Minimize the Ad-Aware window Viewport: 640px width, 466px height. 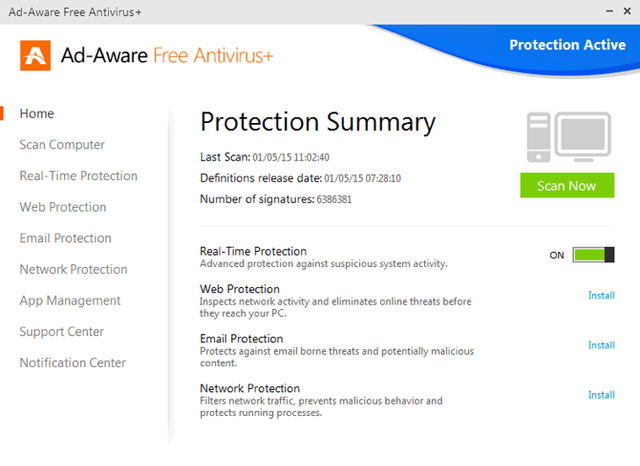[609, 11]
